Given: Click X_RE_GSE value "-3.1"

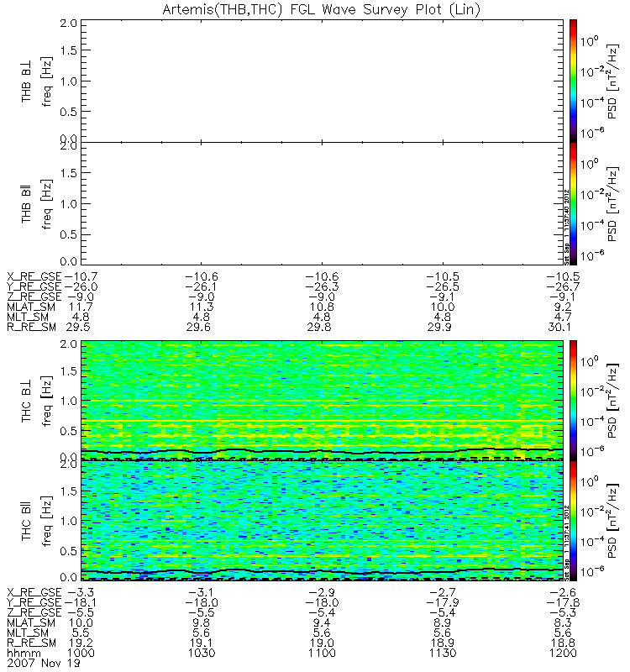Looking at the screenshot, I should [x=202, y=592].
